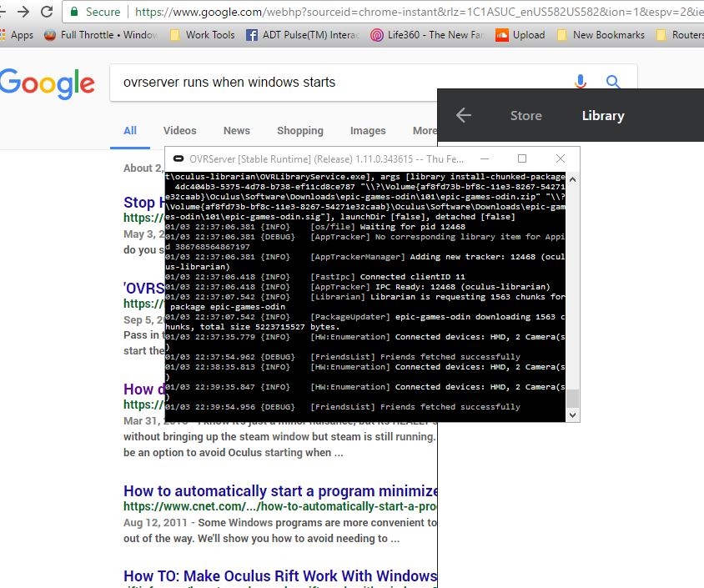Open the New Bookmarks folder
Viewport: 704px width, 588px height.
(601, 34)
